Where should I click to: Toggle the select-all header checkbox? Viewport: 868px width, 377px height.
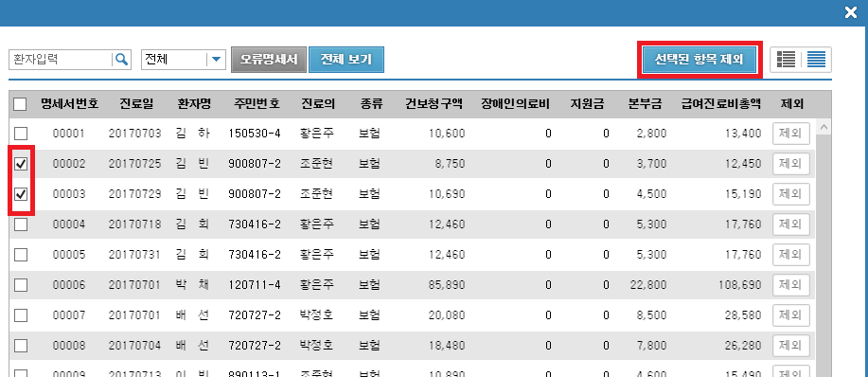(19, 104)
